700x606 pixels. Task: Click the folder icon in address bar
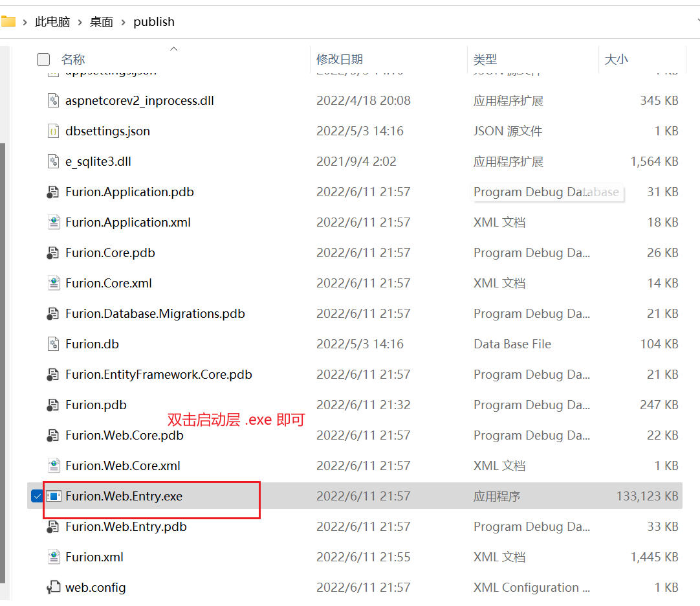[8, 21]
